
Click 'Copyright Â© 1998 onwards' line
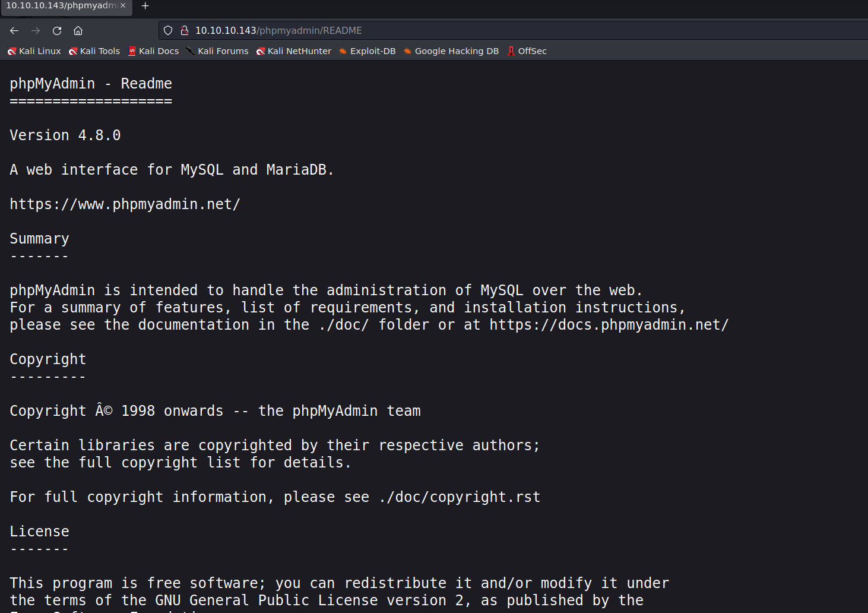[215, 411]
